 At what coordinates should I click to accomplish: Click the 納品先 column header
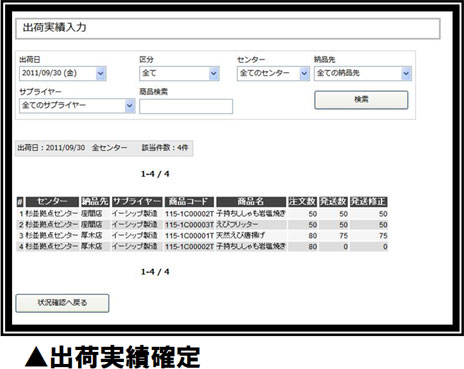click(x=95, y=202)
